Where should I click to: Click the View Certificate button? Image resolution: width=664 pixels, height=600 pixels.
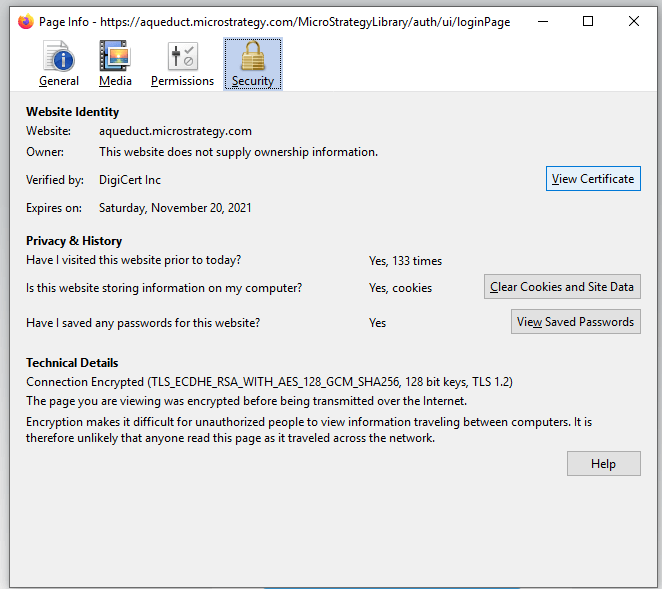pos(593,179)
